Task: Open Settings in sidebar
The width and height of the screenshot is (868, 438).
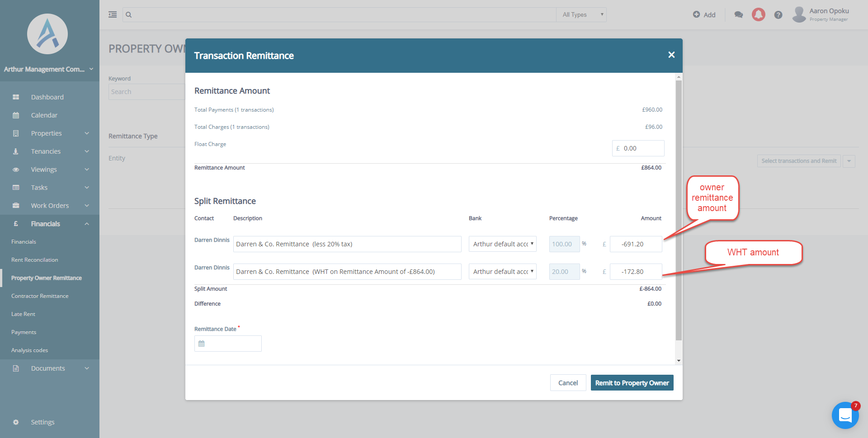Action: [x=42, y=422]
